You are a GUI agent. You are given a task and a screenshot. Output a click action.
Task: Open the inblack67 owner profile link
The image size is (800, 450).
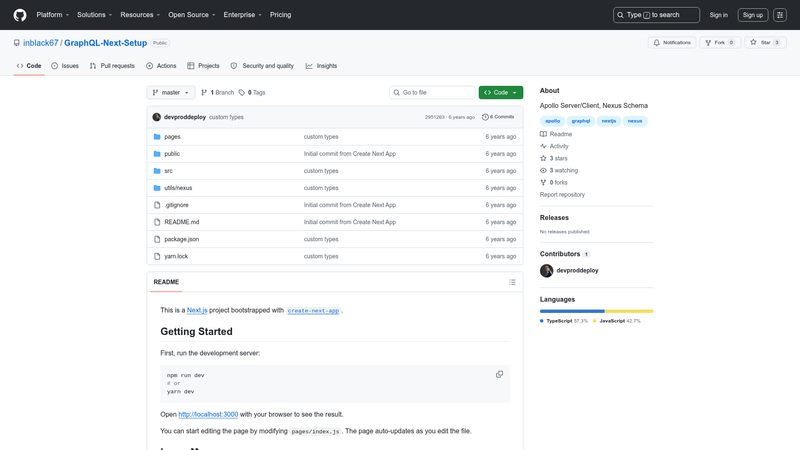coord(41,43)
